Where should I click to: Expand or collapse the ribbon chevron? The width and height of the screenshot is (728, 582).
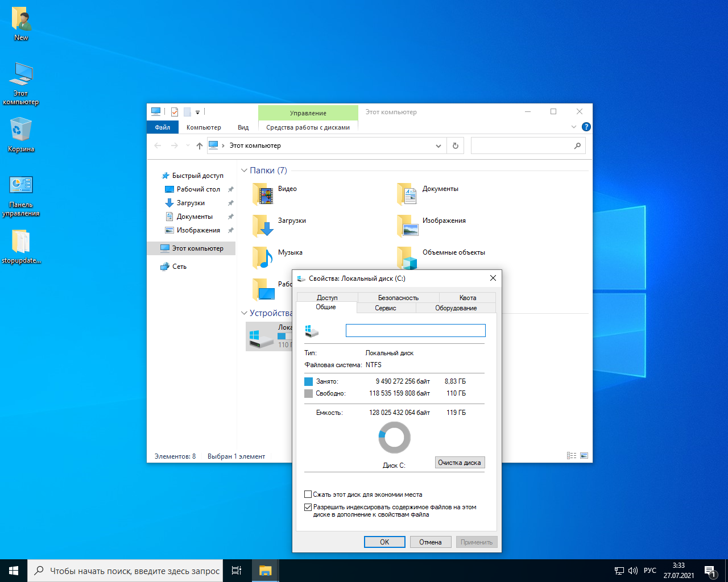(574, 127)
